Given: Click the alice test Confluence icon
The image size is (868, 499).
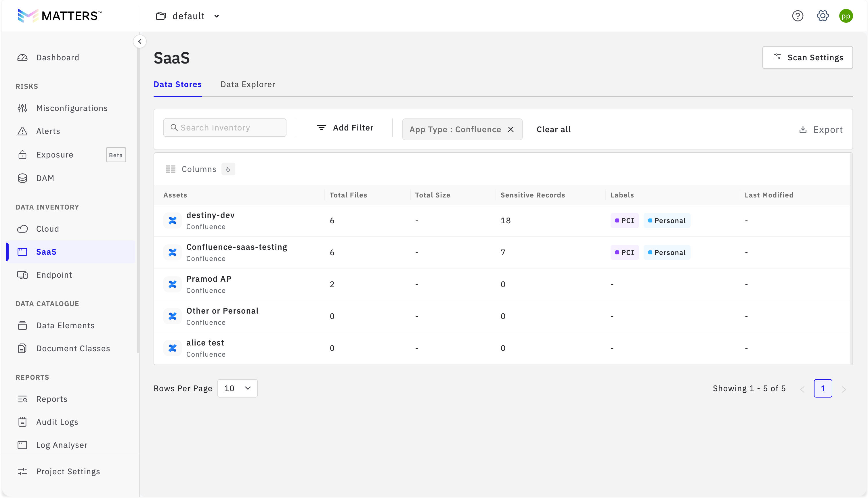Looking at the screenshot, I should click(x=173, y=348).
